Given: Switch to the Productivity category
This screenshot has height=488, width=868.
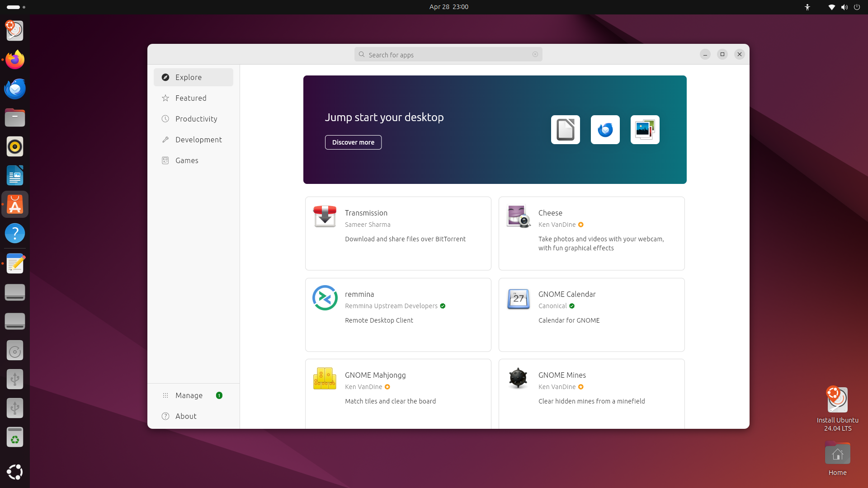Looking at the screenshot, I should [x=193, y=119].
